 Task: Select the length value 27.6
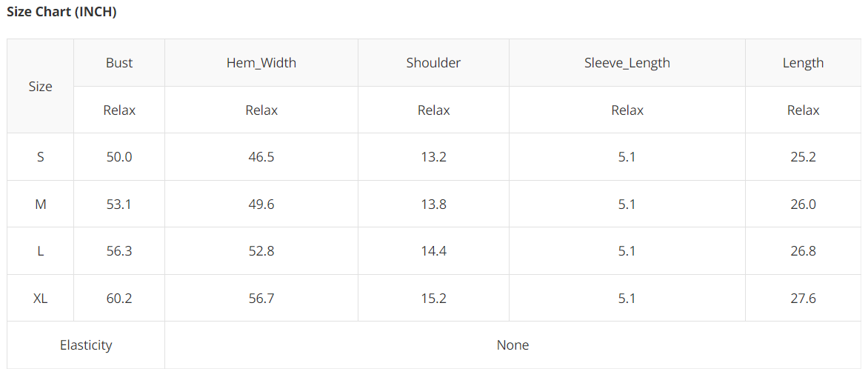click(x=803, y=299)
